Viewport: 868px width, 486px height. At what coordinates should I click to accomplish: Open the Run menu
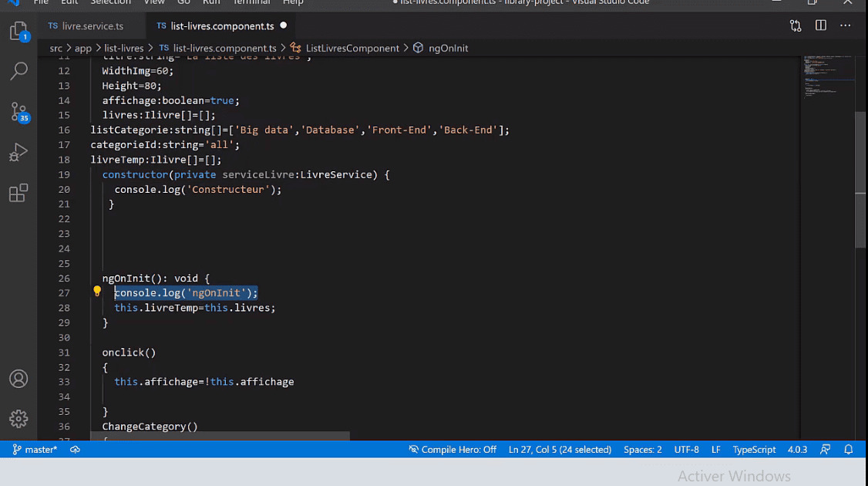tap(211, 3)
